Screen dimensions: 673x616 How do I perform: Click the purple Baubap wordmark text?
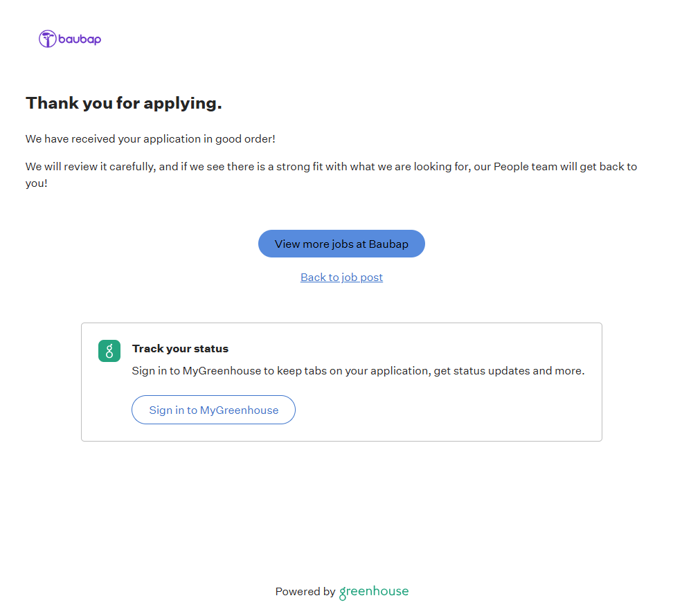(x=80, y=39)
